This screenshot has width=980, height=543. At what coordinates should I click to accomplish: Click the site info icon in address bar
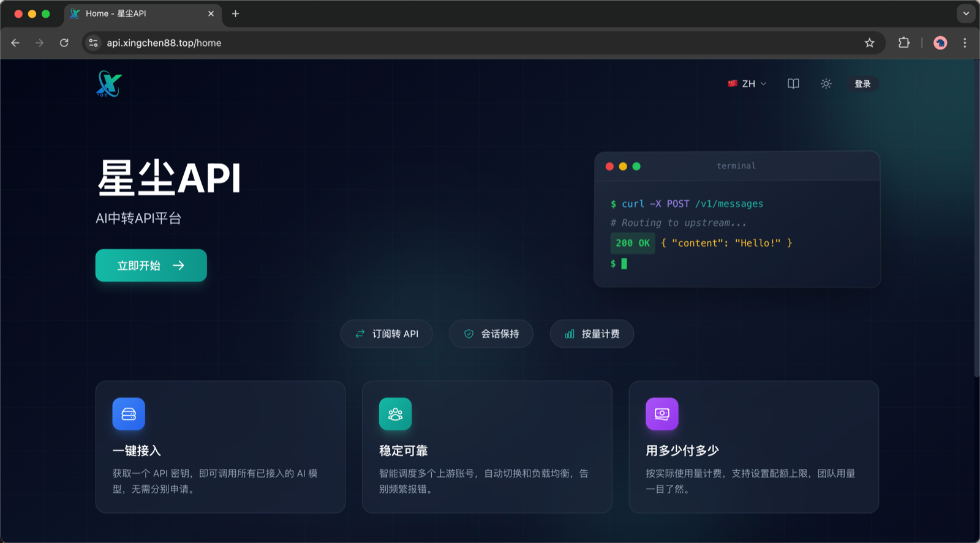(93, 43)
